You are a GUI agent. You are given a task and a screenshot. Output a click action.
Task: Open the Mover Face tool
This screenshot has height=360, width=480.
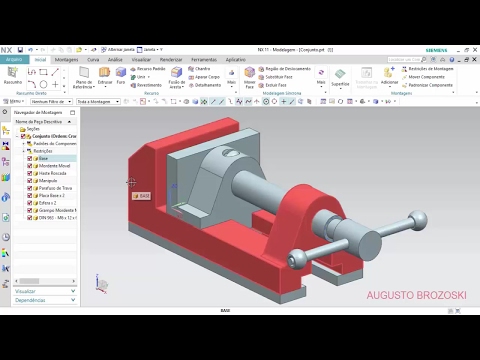tap(250, 77)
